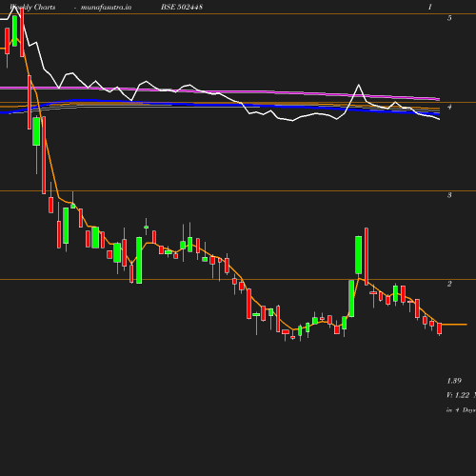
Task: Click the 'munafasutra.in' label
Action: pos(106,7)
